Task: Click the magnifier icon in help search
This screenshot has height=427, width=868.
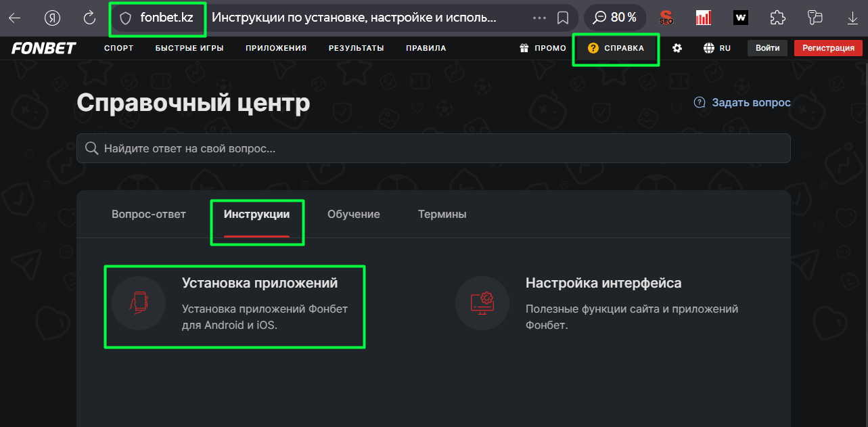Action: tap(92, 148)
